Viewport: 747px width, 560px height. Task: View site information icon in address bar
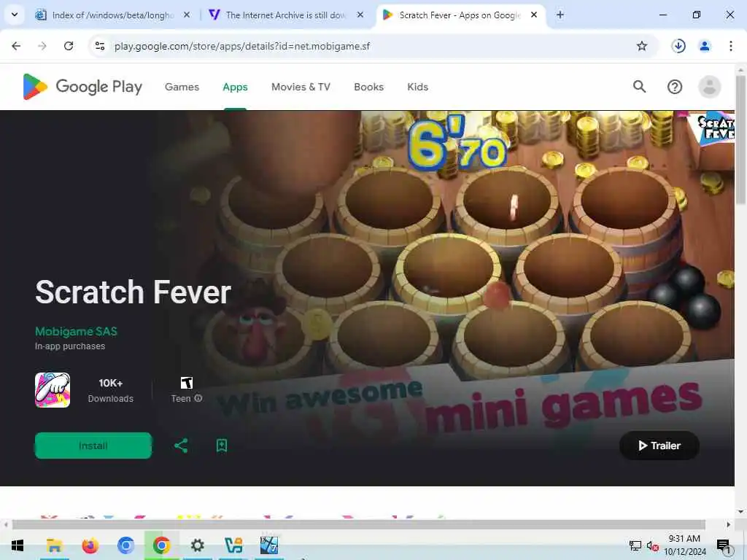coord(100,46)
